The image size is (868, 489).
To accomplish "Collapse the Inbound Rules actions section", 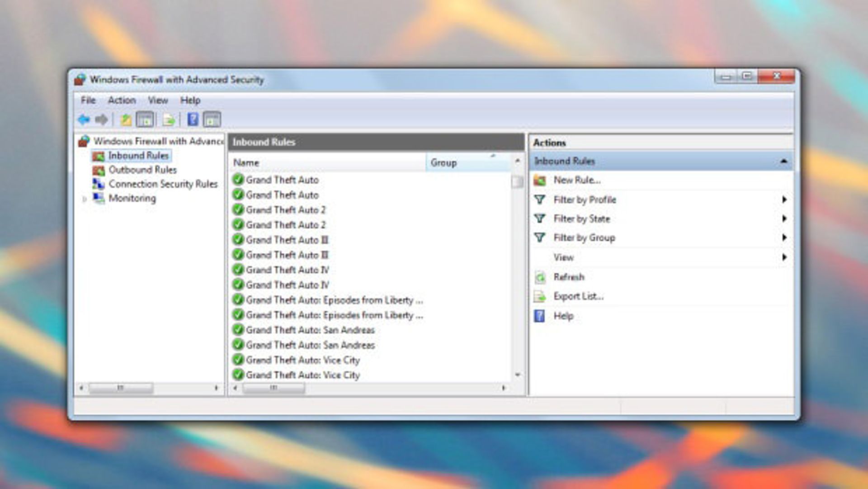I will [784, 161].
